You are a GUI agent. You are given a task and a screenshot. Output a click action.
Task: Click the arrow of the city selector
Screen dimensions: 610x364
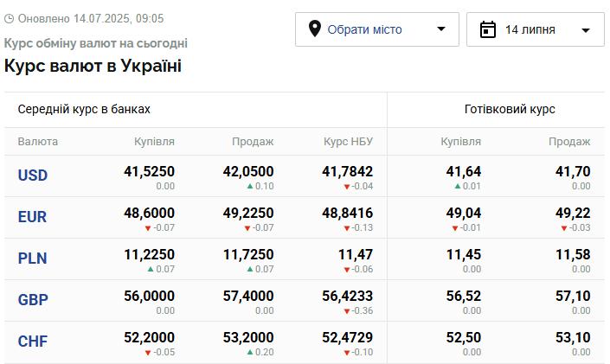(440, 29)
